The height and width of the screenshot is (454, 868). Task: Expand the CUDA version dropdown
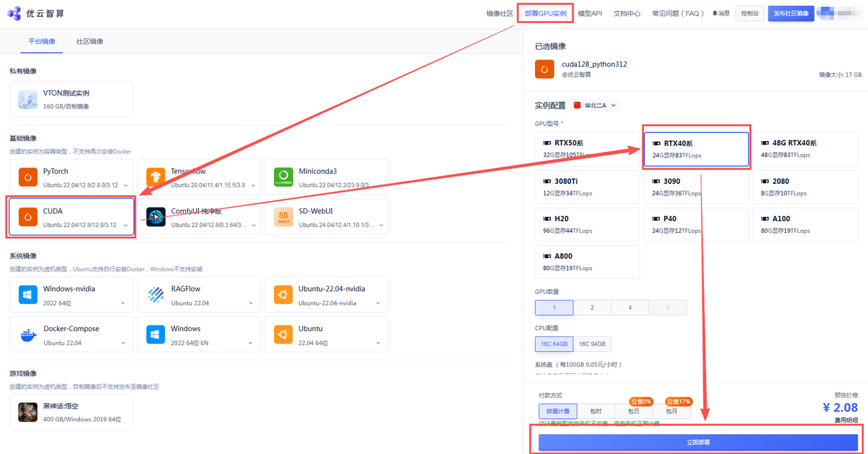click(126, 225)
